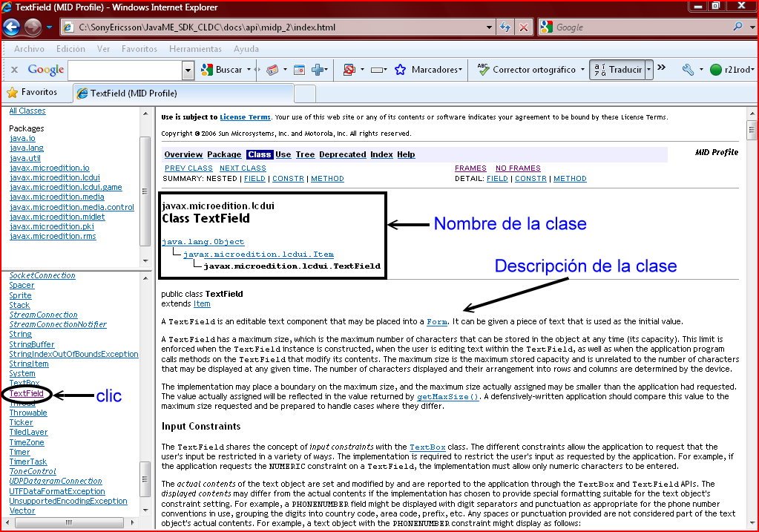Open the Corrector ortográfico dropdown arrow
The height and width of the screenshot is (532, 759).
582,70
